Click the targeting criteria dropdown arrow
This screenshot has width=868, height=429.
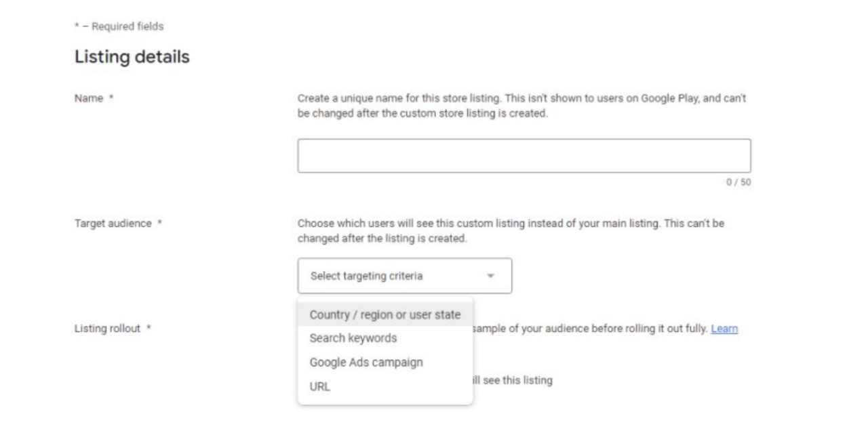pyautogui.click(x=491, y=276)
